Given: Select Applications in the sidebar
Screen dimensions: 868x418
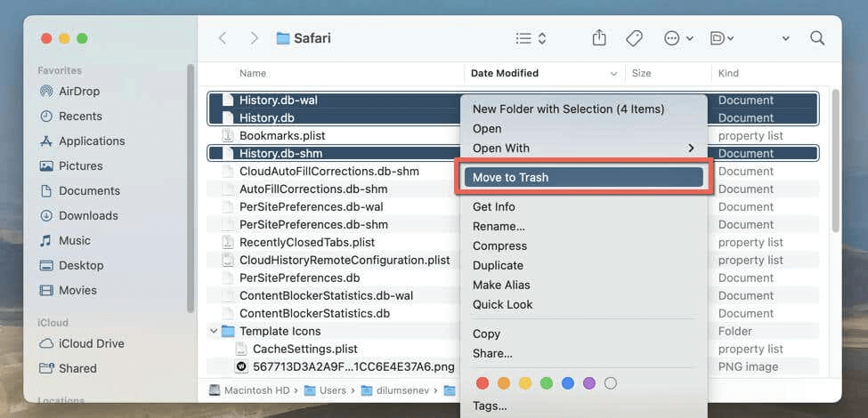Looking at the screenshot, I should [x=91, y=141].
